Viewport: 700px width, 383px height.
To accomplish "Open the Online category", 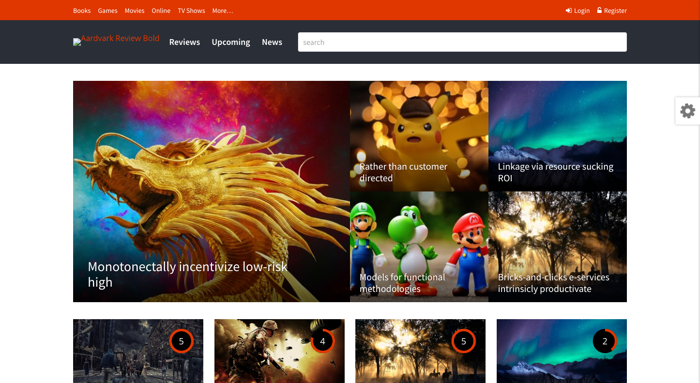I will (x=161, y=11).
